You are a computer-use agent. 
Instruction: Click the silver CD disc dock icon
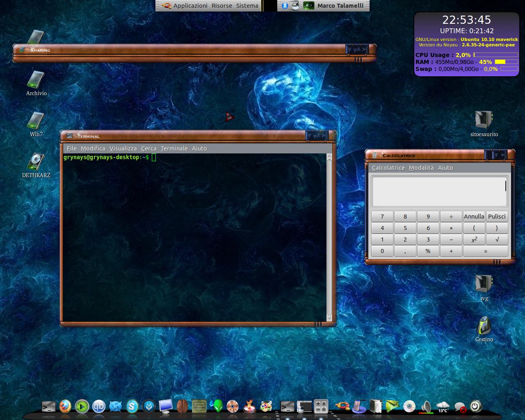(409, 406)
